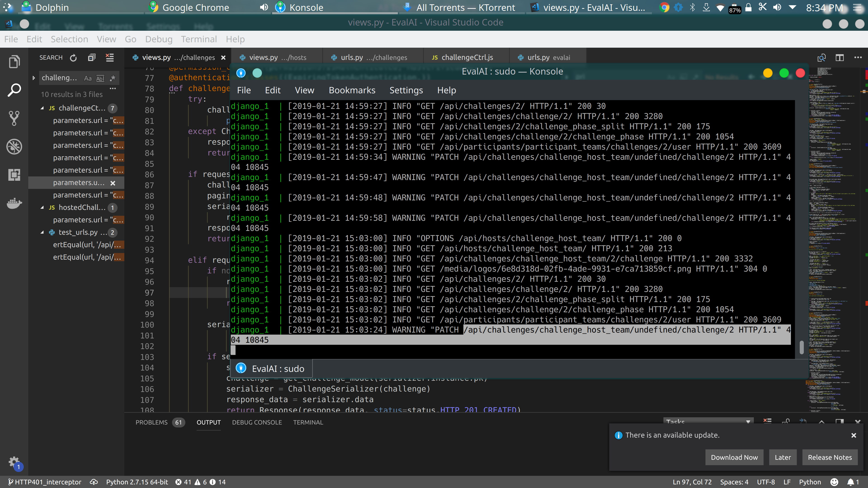This screenshot has width=868, height=488.
Task: Collapse the hostedChall... search results group
Action: tap(42, 207)
